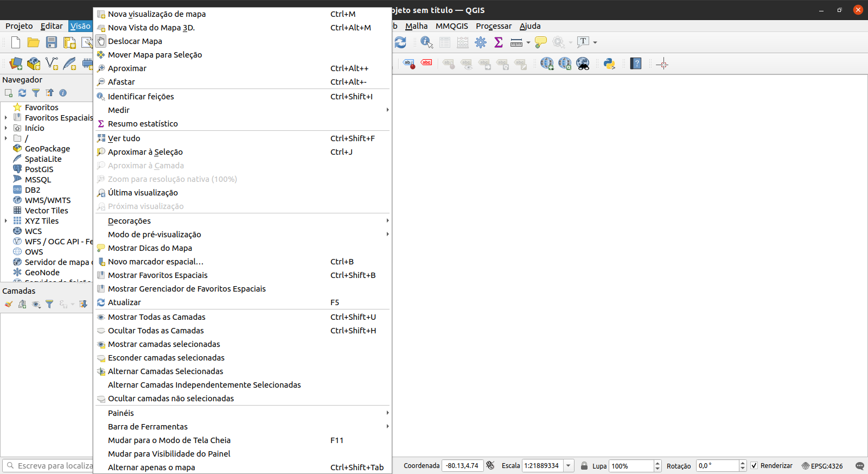Open Processing toolbox gear icon
Image resolution: width=868 pixels, height=474 pixels.
click(481, 42)
